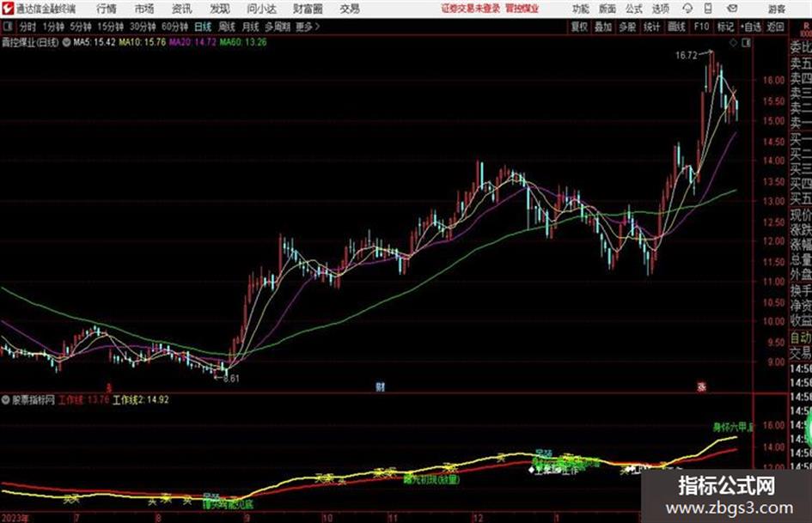812x523 pixels.
Task: Click the MA5: 15.42 indicator label
Action: pos(95,42)
